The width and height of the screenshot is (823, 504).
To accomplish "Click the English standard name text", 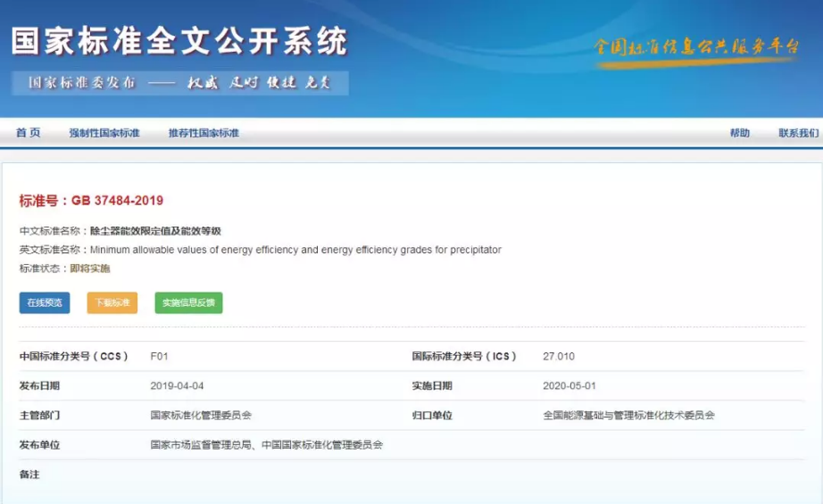I will [295, 250].
